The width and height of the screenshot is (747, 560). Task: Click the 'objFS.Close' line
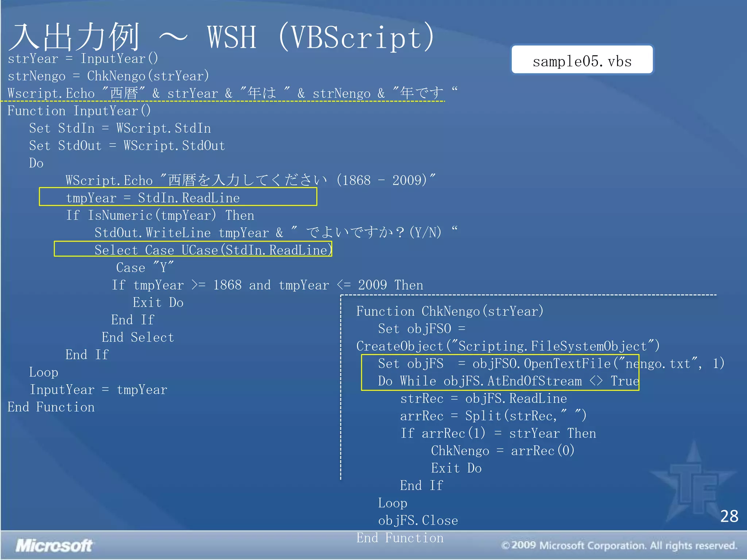tap(418, 520)
